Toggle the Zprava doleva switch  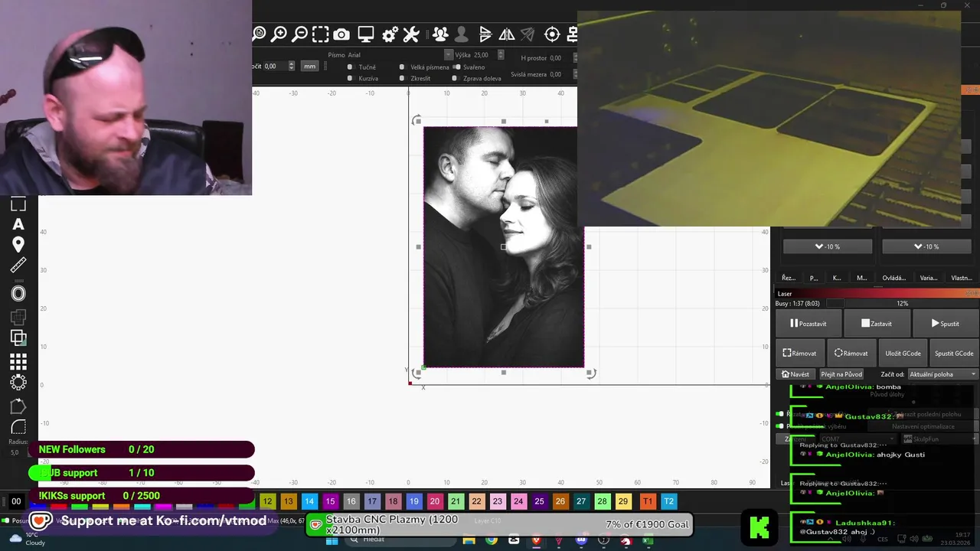coord(455,78)
